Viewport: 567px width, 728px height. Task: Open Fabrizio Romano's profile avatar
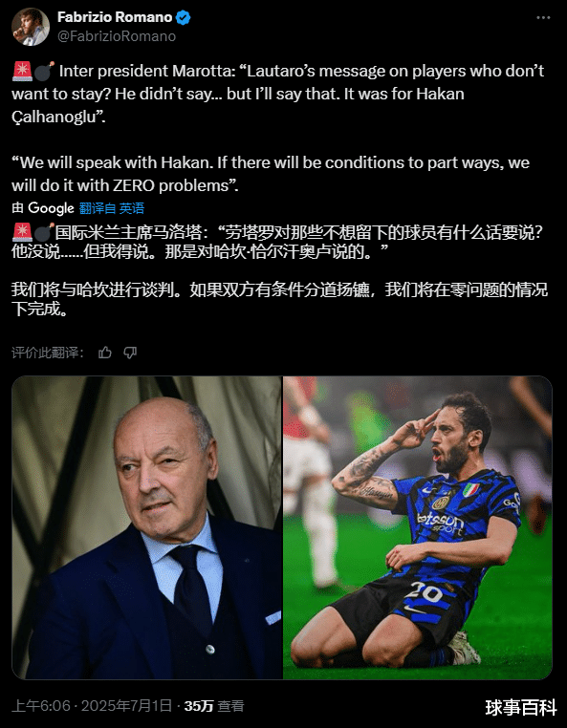[x=31, y=27]
